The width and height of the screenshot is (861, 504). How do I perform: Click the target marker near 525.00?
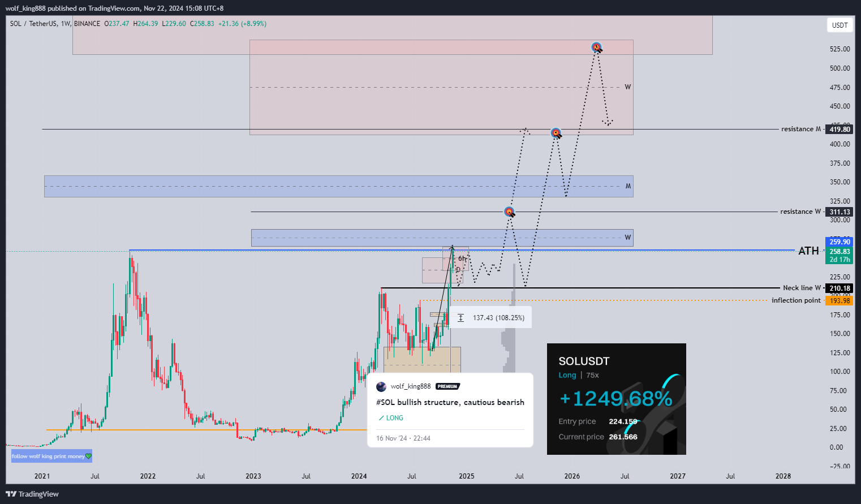point(596,48)
